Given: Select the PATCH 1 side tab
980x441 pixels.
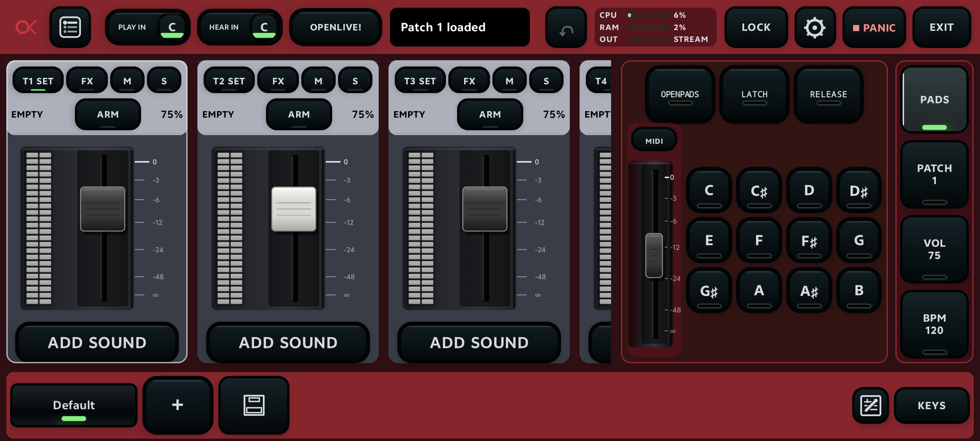Looking at the screenshot, I should coord(934,175).
